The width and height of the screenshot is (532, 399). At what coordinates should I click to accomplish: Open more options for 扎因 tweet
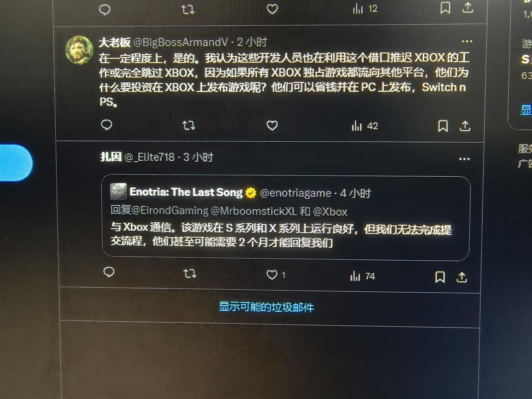[x=464, y=159]
